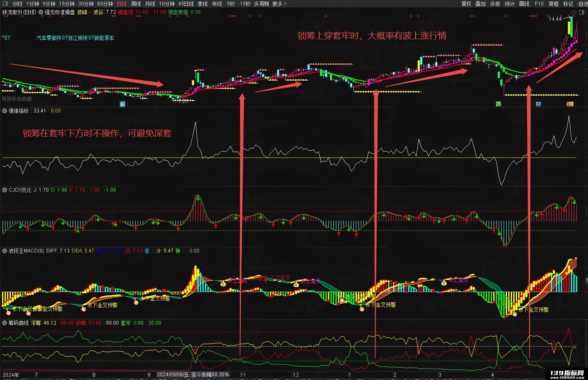Click the 解 marker under the candlestick chart
Image resolution: width=588 pixels, height=380 pixels.
pos(122,104)
